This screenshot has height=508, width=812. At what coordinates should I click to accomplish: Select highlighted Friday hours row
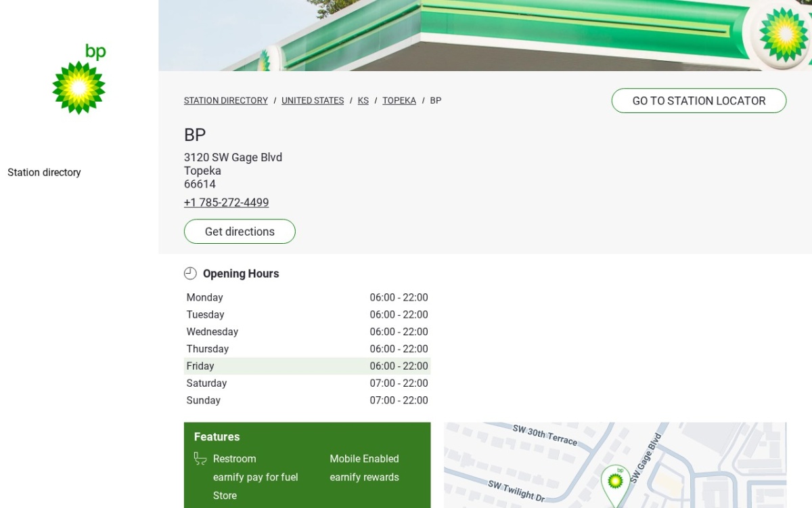pos(307,366)
